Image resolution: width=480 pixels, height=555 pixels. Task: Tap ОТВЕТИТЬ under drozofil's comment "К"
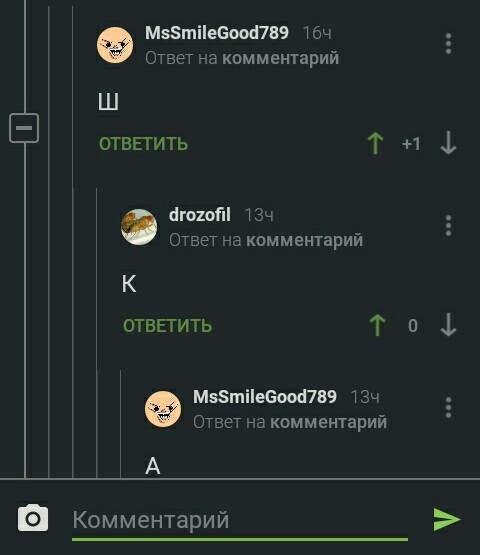[x=167, y=326]
